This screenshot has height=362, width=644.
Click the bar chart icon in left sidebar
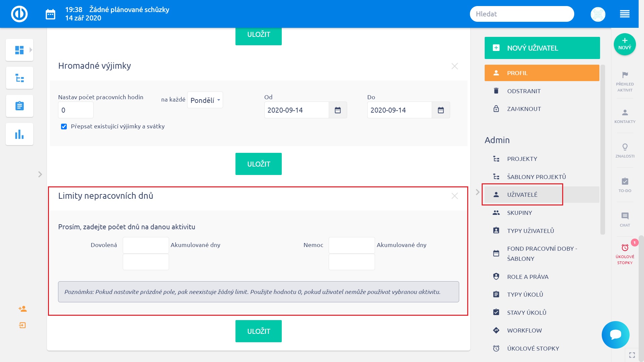tap(19, 134)
